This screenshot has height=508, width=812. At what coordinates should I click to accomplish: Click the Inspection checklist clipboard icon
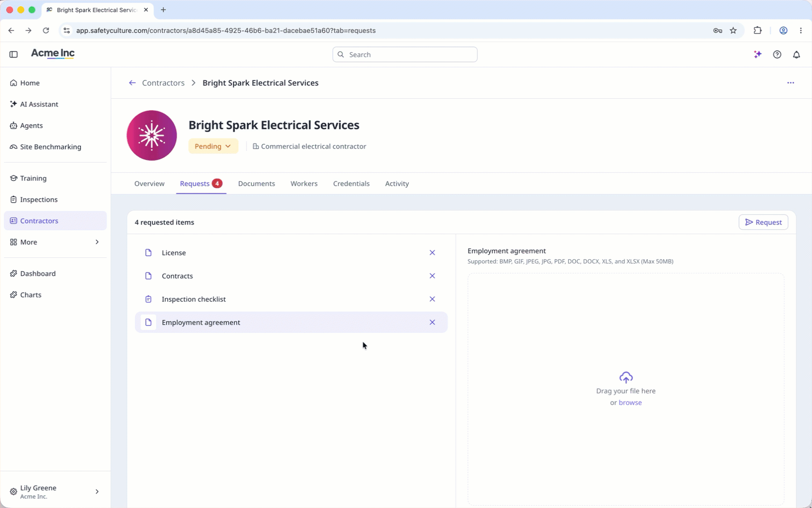148,299
